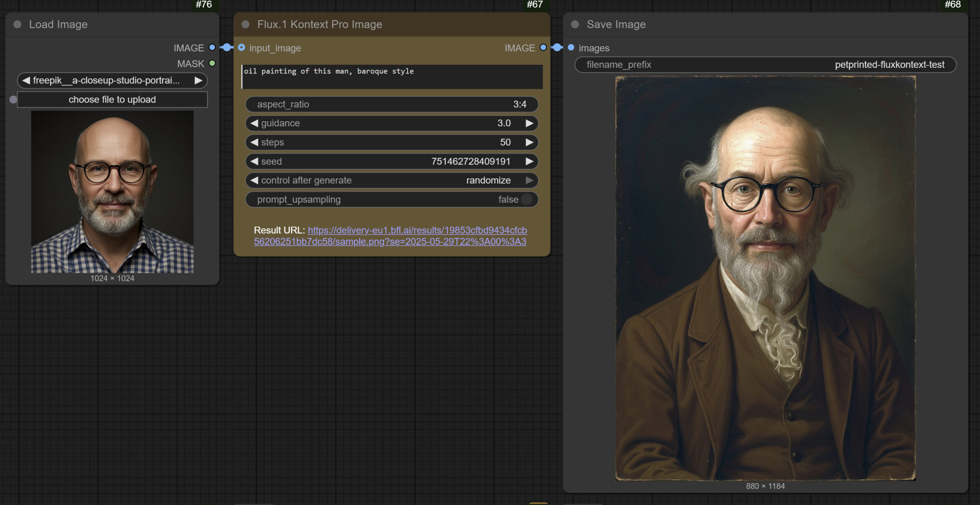Viewport: 980px width, 505px height.
Task: Collapse the Load Image node dot
Action: (17, 25)
